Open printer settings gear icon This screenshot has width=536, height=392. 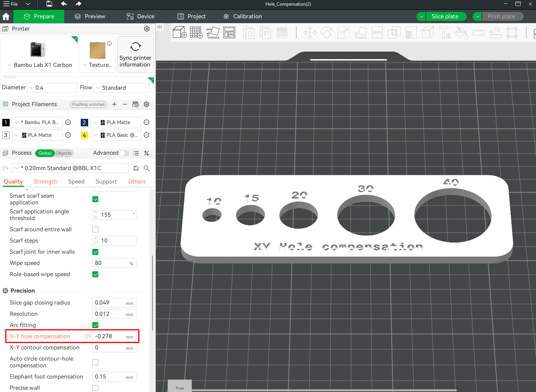coord(147,29)
